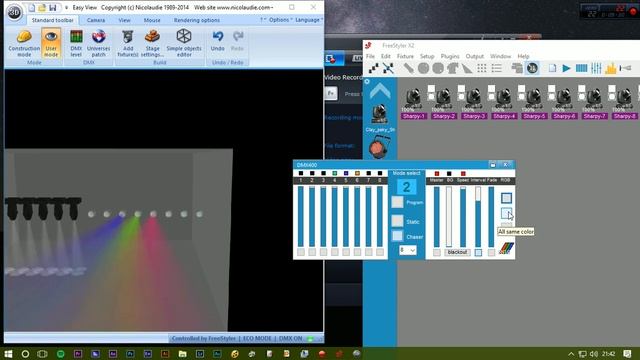Click the blackout button
Image resolution: width=640 pixels, height=360 pixels.
[x=457, y=252]
